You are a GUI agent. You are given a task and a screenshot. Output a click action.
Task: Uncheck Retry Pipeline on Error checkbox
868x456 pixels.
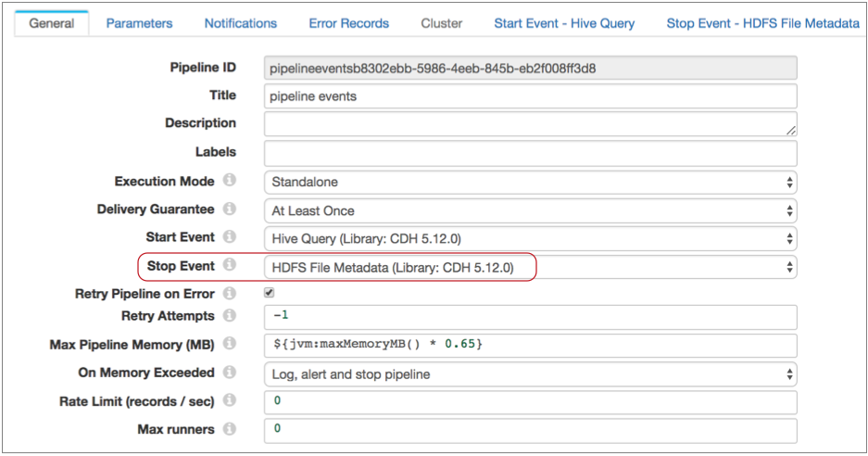click(270, 293)
